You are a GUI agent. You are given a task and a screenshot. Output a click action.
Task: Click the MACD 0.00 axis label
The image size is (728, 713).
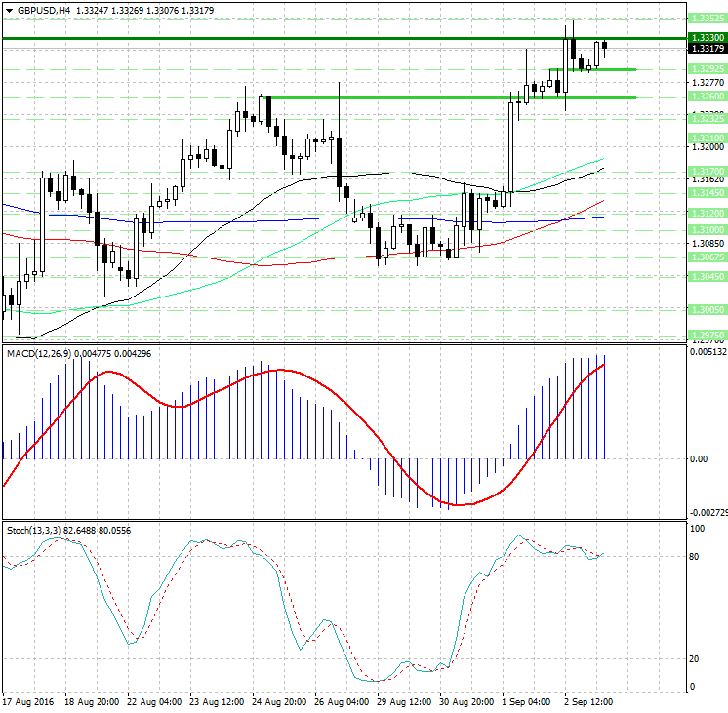[x=699, y=458]
